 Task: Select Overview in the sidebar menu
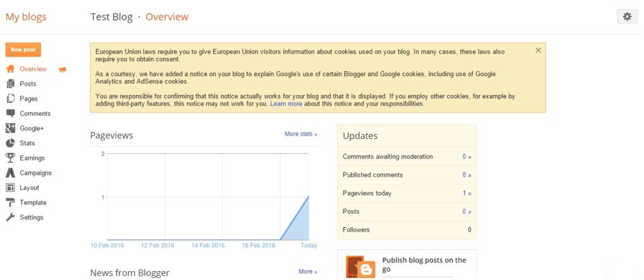(x=33, y=69)
